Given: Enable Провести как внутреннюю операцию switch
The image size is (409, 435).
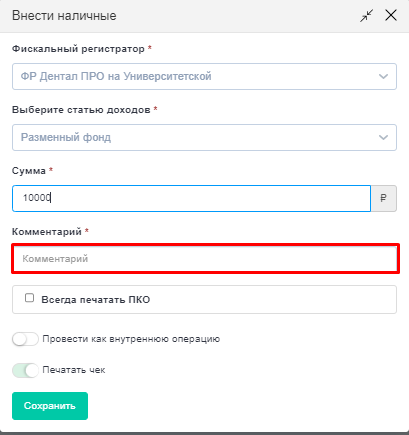Looking at the screenshot, I should pyautogui.click(x=25, y=339).
